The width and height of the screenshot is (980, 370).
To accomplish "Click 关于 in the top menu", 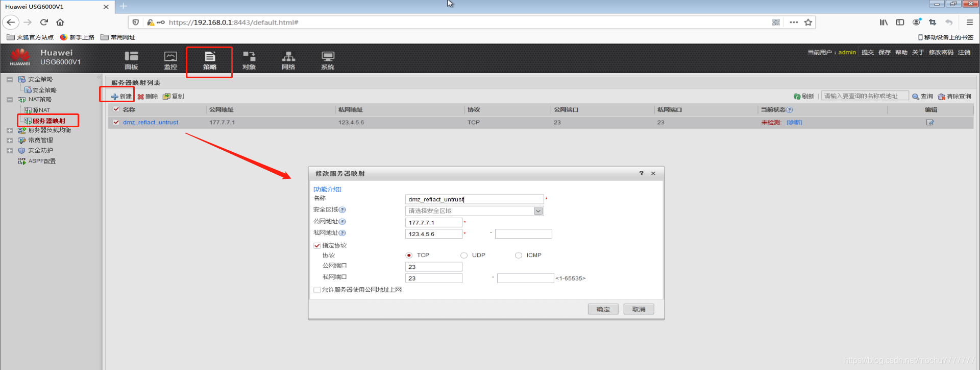I will (x=918, y=52).
